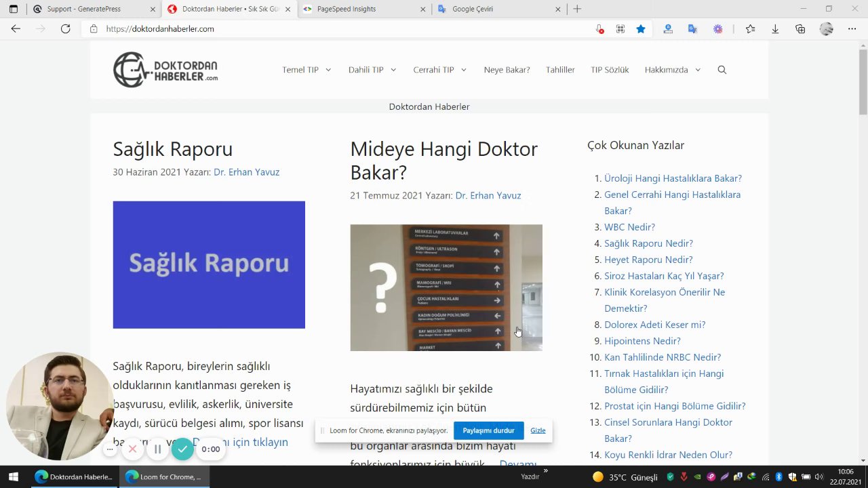Click the page vertical scrollbar thumb

863,81
